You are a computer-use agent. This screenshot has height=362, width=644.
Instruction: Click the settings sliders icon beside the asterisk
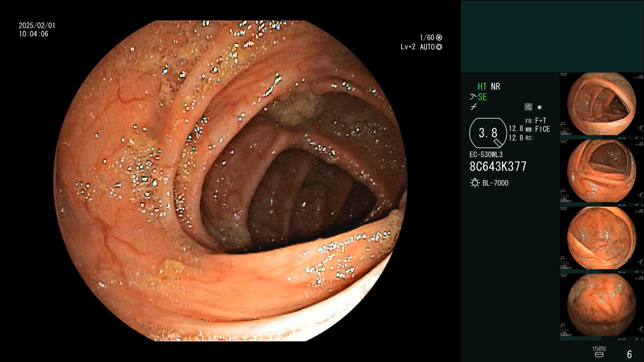(528, 107)
